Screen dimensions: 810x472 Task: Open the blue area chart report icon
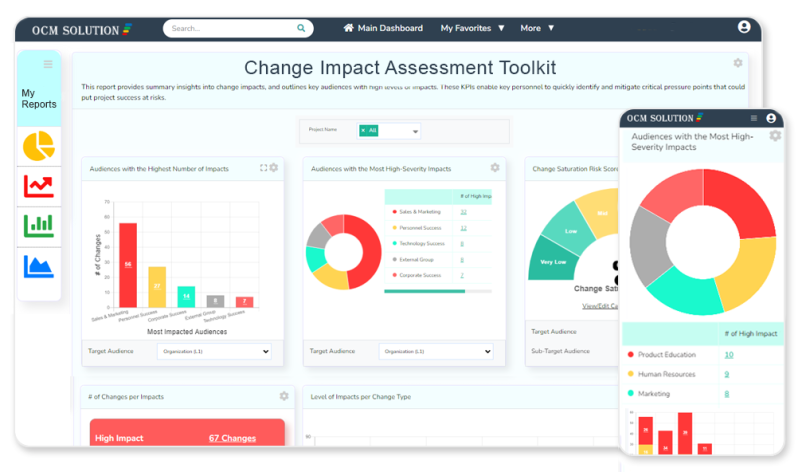[x=39, y=266]
